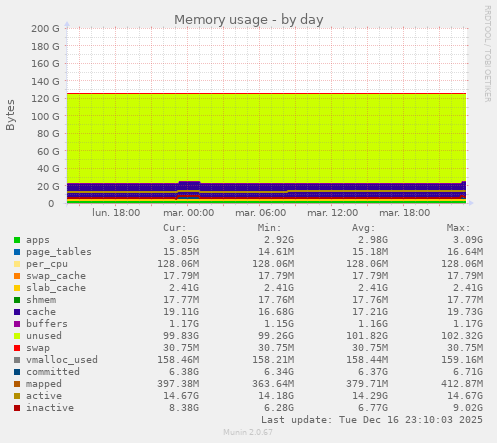Viewport: 497px width, 443px height.
Task: Click the pale yellow per_cpu legend swatch
Action: [17, 264]
